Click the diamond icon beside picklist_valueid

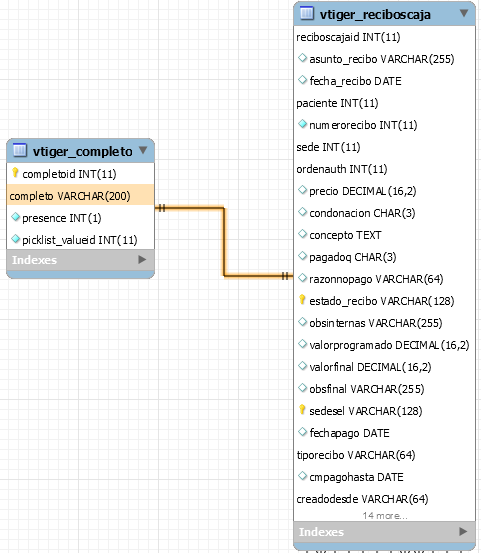pyautogui.click(x=15, y=239)
